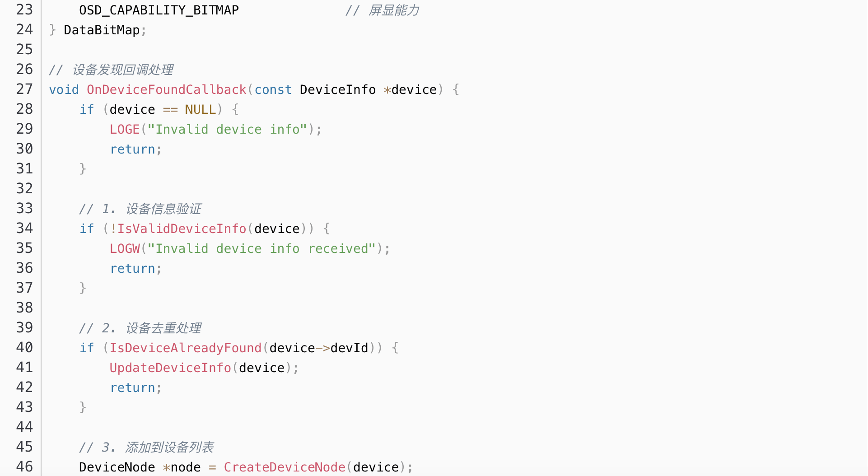
Task: Click the DeviceNode type on line 46
Action: pyautogui.click(x=117, y=467)
